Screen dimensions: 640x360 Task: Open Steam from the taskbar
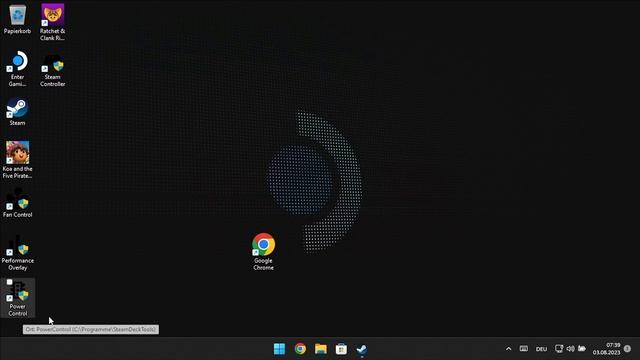[362, 349]
